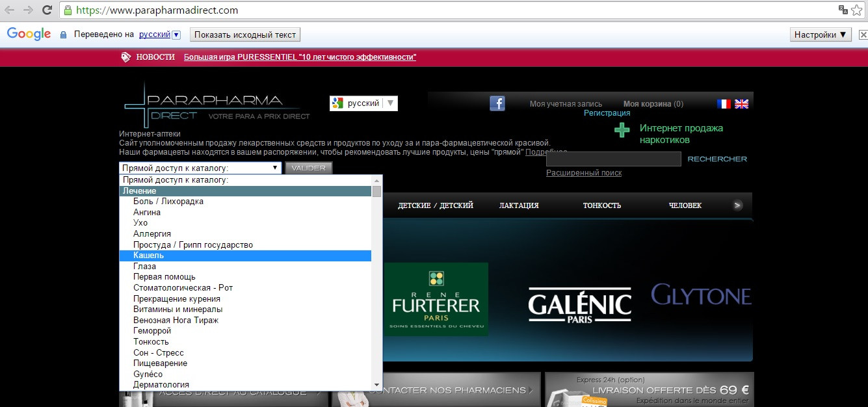Select the 'Лечение' group header option
868x407 pixels.
pyautogui.click(x=245, y=191)
